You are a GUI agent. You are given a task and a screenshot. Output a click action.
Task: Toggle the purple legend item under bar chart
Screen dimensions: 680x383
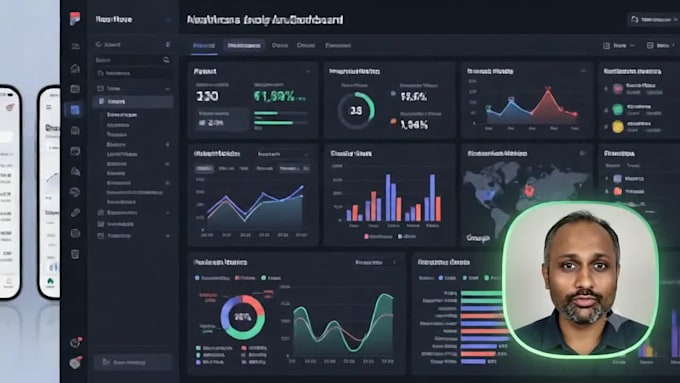[407, 236]
